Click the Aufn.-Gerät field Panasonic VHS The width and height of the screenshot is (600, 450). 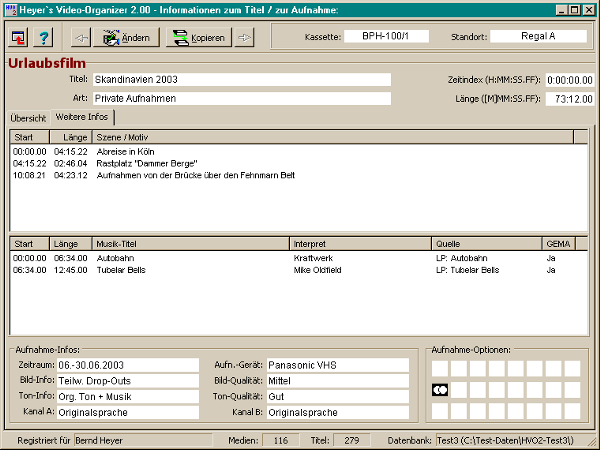click(338, 366)
